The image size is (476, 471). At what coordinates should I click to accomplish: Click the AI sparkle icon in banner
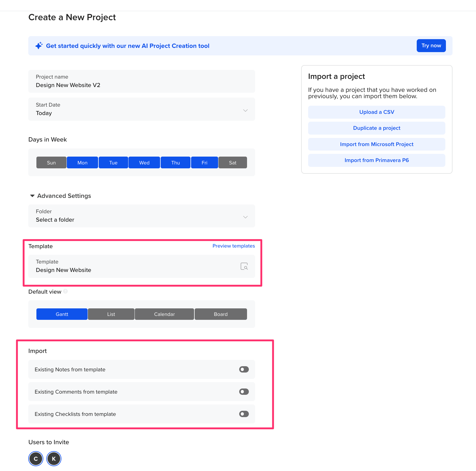point(39,46)
